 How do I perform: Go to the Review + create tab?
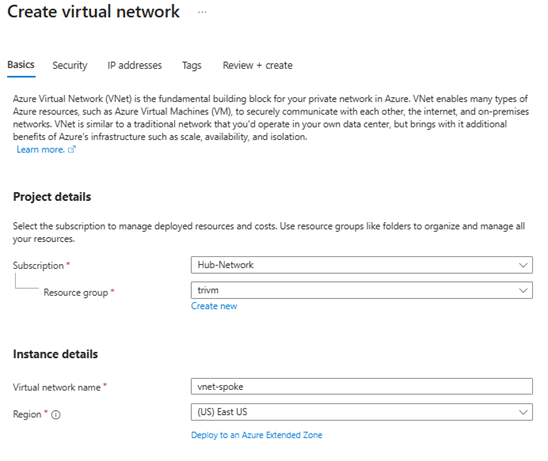tap(258, 65)
